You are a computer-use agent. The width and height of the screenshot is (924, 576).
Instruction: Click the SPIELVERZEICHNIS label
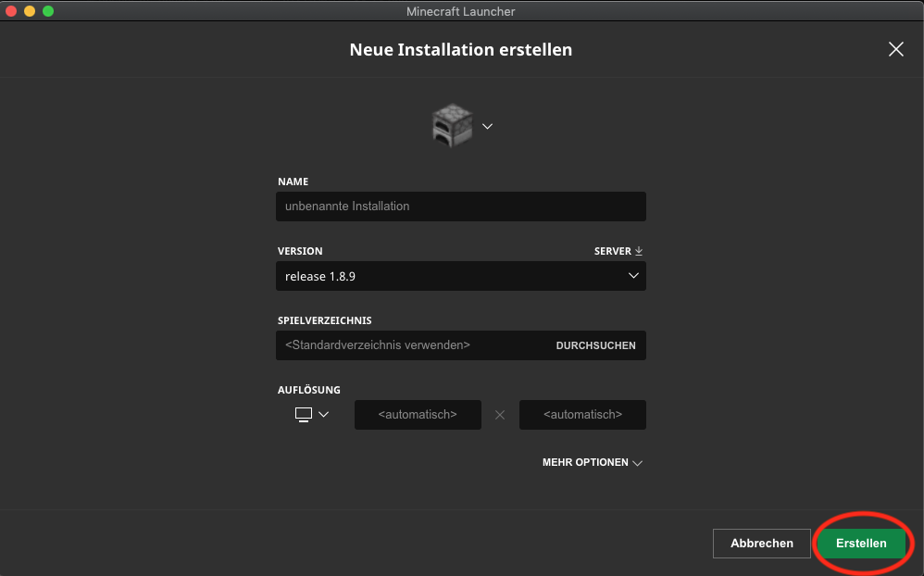pyautogui.click(x=325, y=320)
